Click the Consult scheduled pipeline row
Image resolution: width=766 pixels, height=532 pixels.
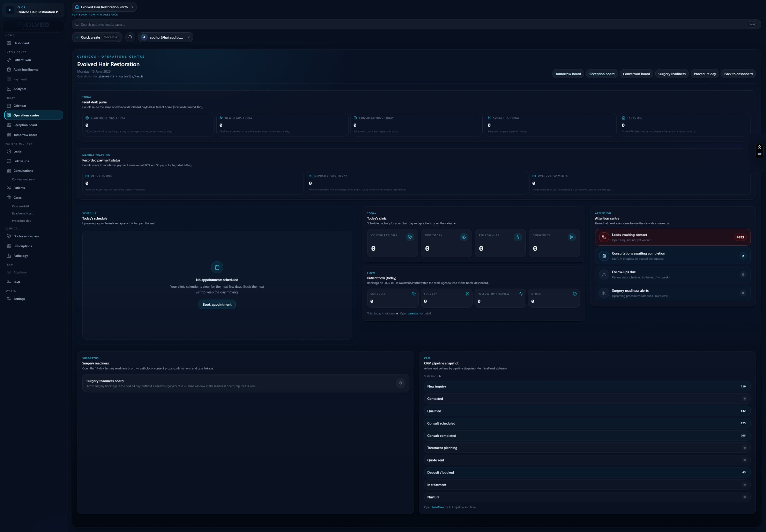[x=587, y=423]
